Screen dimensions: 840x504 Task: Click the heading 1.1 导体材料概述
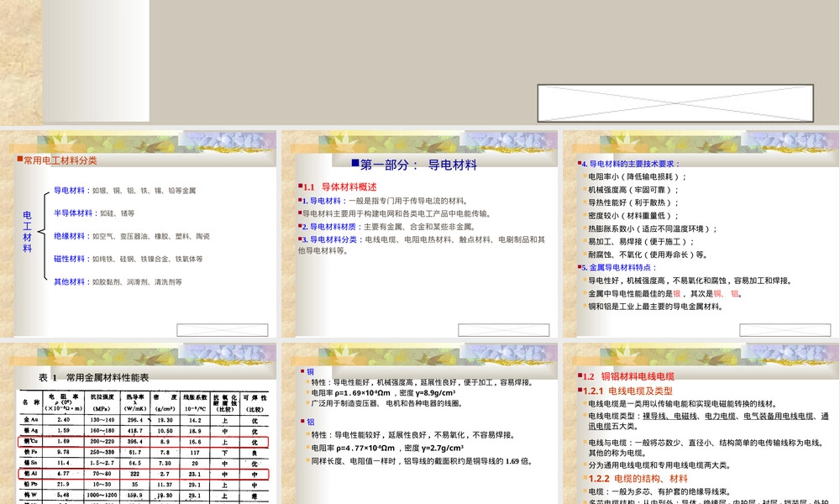[x=338, y=187]
